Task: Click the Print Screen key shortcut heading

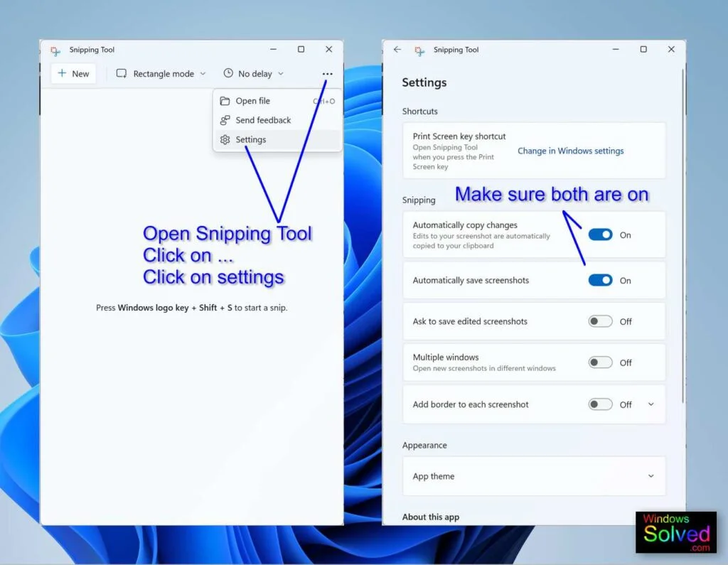Action: tap(459, 136)
